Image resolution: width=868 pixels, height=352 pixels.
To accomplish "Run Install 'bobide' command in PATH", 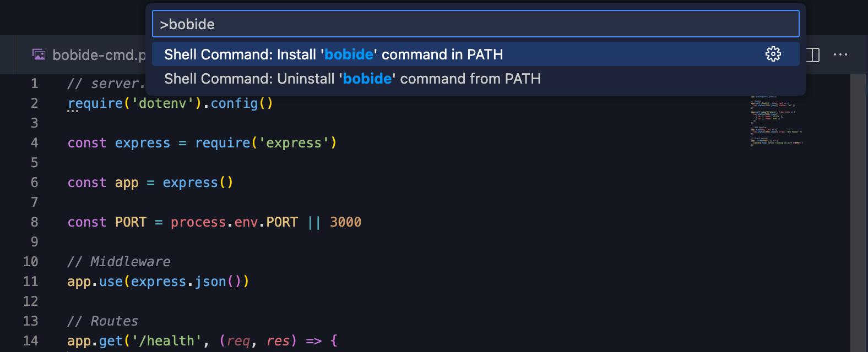I will pyautogui.click(x=333, y=54).
